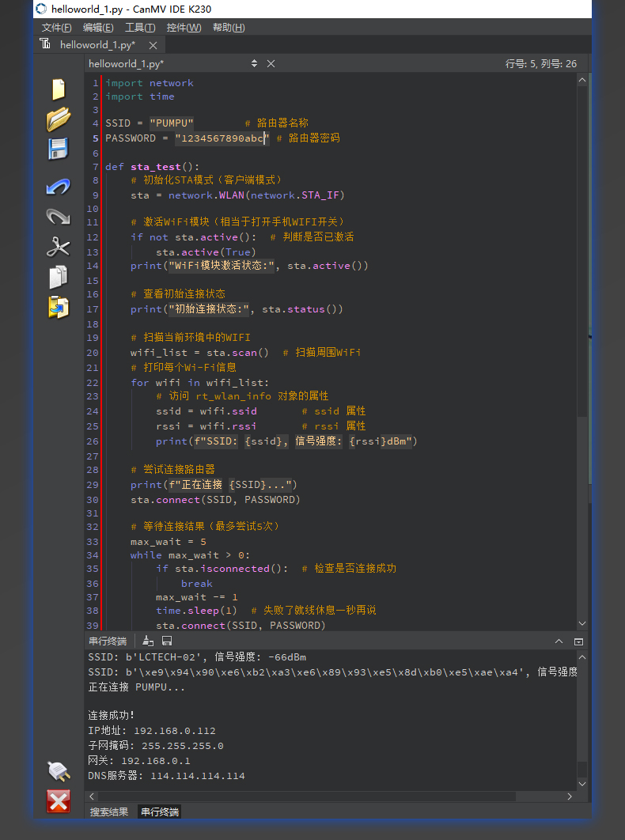Open the 文件(F) menu
Viewport: 625px width, 840px height.
pos(57,28)
